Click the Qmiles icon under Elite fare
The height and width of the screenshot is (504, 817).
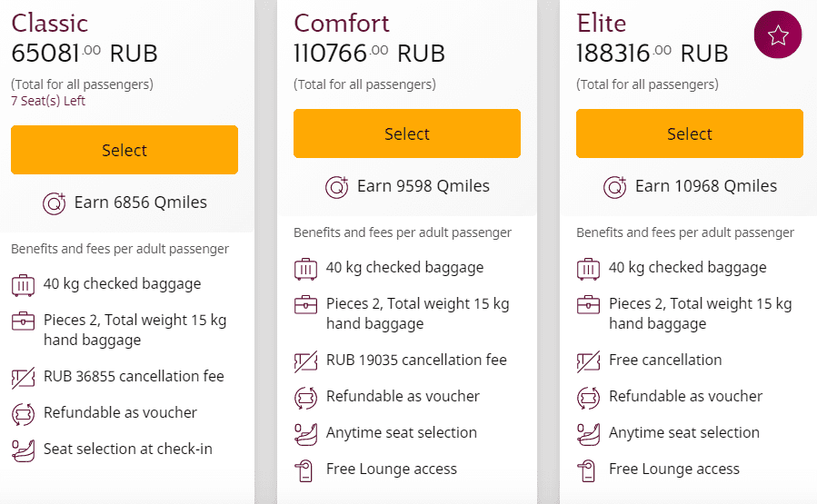click(615, 187)
